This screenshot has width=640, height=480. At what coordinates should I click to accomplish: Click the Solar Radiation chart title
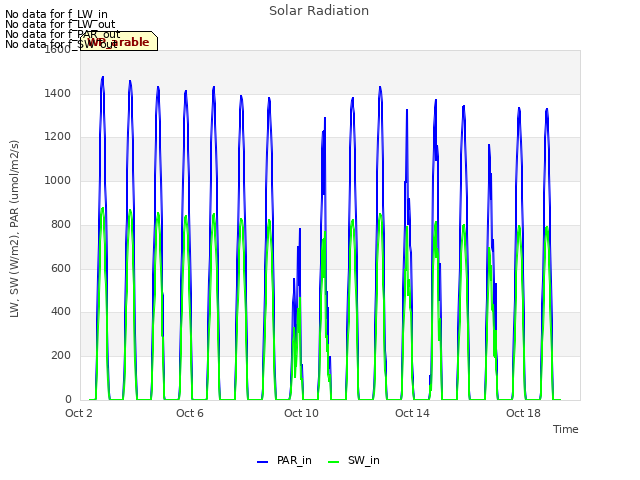coord(319,11)
